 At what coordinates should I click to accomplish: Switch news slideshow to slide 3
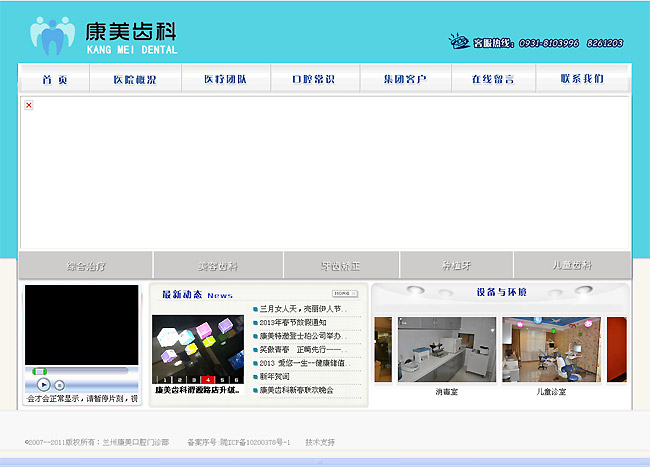(x=194, y=380)
